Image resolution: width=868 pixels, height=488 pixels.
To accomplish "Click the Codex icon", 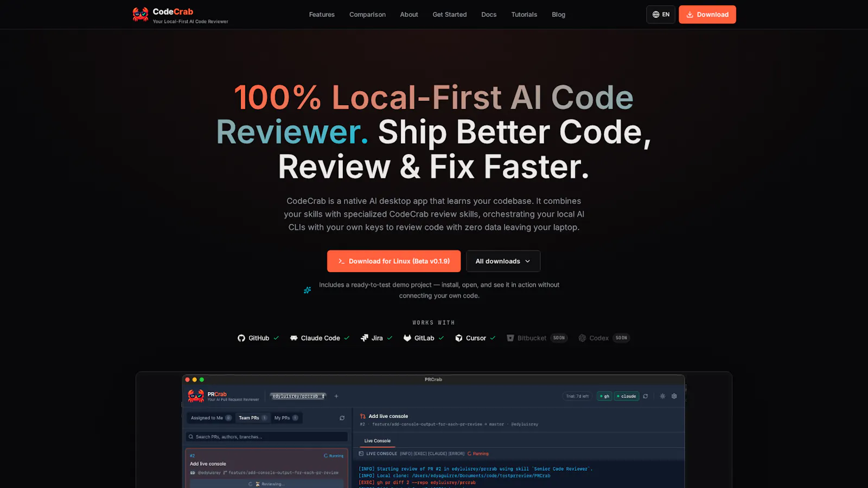I will tap(582, 338).
